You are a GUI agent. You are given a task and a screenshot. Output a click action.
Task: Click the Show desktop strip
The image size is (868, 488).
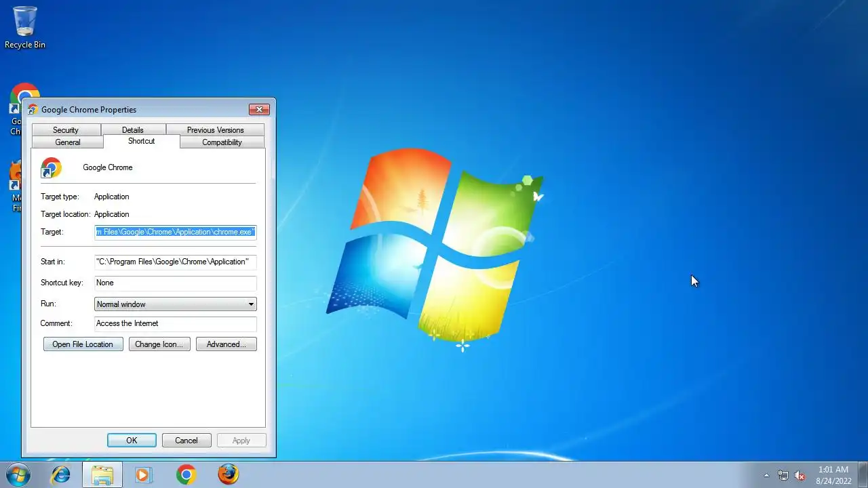863,474
